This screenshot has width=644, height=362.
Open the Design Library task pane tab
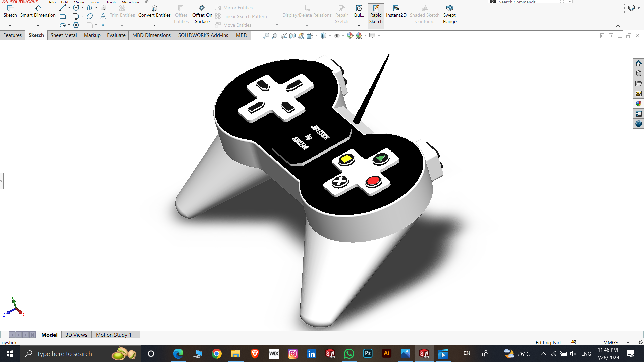pos(638,73)
